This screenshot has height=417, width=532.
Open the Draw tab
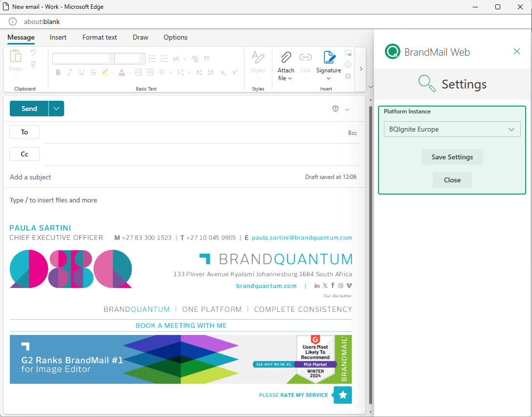pyautogui.click(x=140, y=37)
